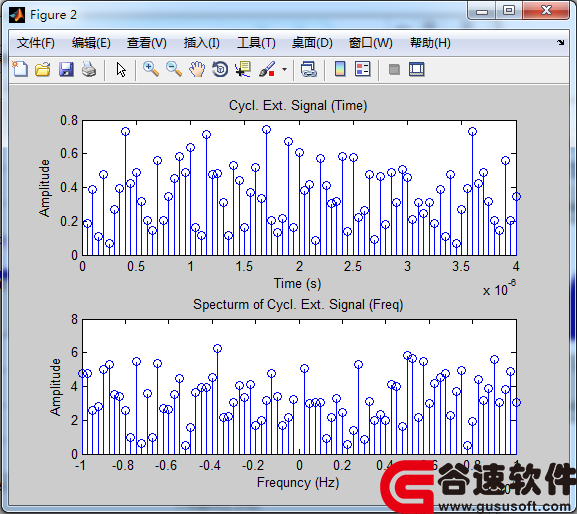The image size is (577, 514).
Task: Click the '0.2' x-tick label on spectrum plot
Action: point(342,465)
